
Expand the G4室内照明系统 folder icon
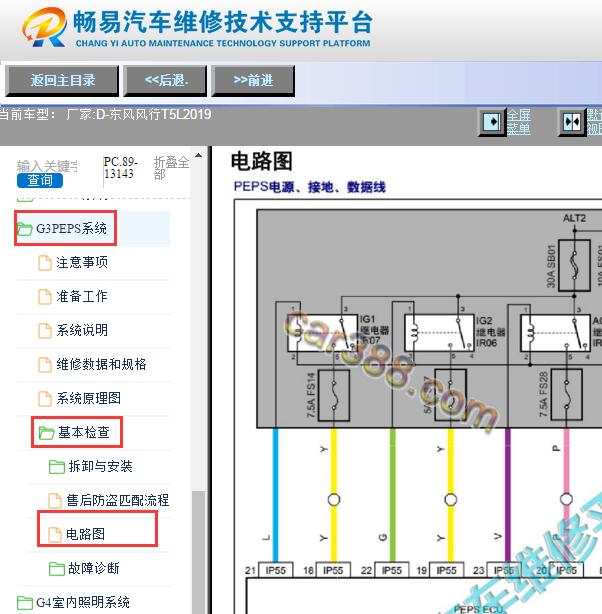25,603
